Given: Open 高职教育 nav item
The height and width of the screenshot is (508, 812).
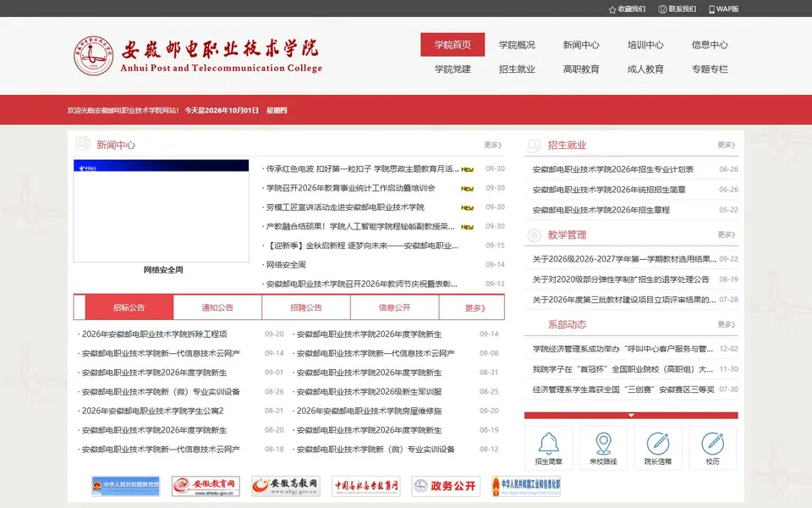Looking at the screenshot, I should (581, 69).
